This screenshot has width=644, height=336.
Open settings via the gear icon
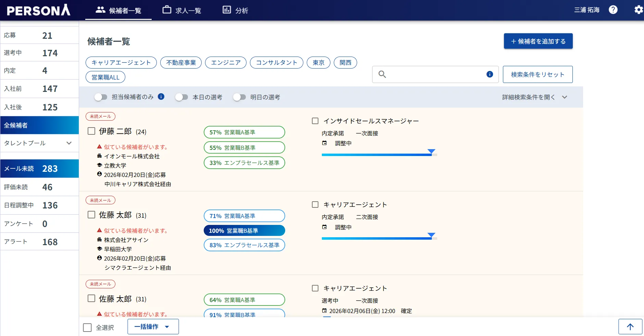(638, 10)
